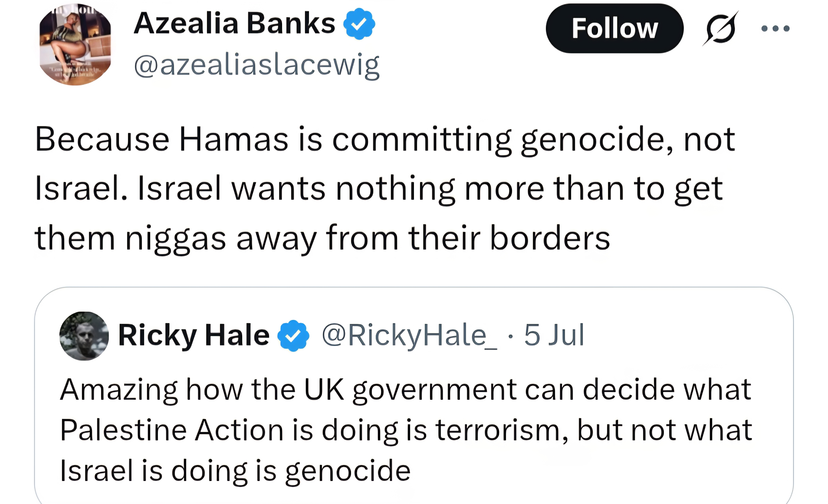Open Azealia Banks profile picture
This screenshot has width=828, height=504.
tap(75, 44)
